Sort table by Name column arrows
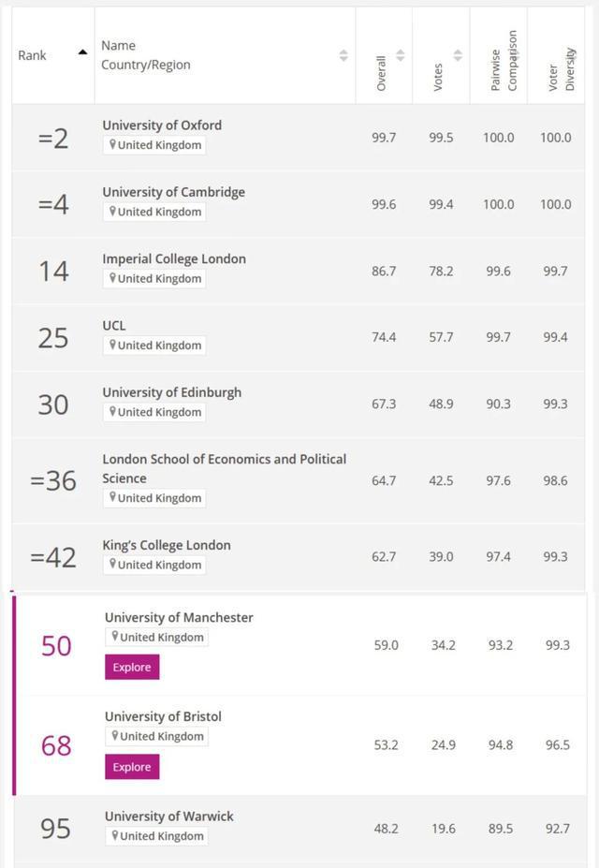 [x=343, y=55]
